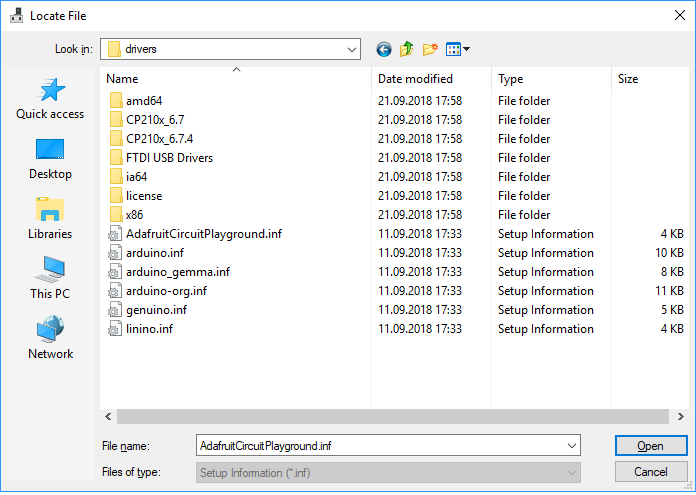Go to Desktop in places bar
The image size is (696, 495).
(50, 159)
